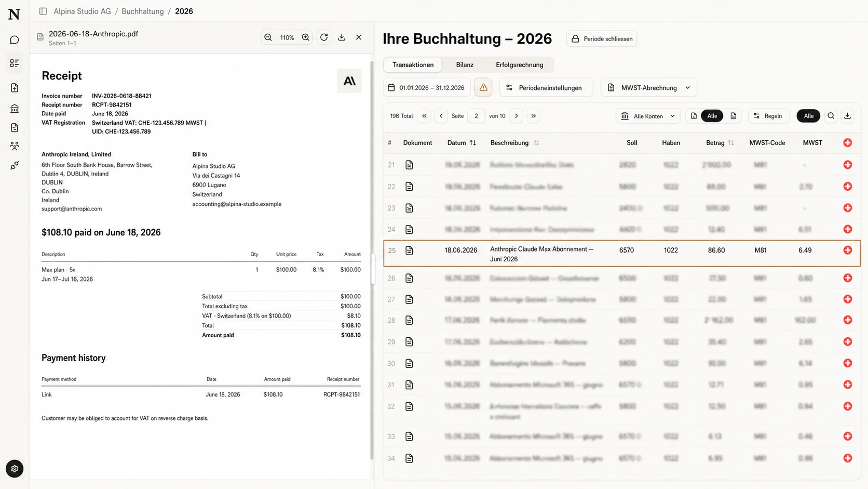The image size is (868, 489).
Task: Switch to Bilanz tab
Action: click(x=465, y=64)
